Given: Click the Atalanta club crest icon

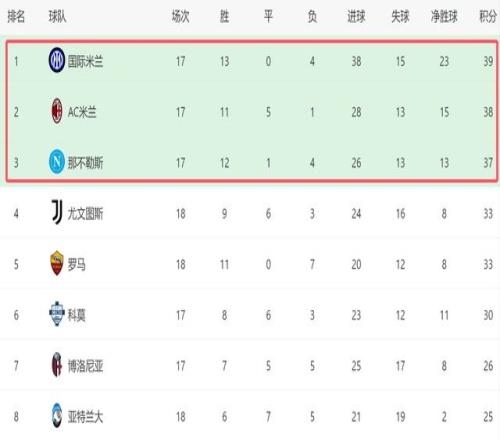Looking at the screenshot, I should 57,416.
